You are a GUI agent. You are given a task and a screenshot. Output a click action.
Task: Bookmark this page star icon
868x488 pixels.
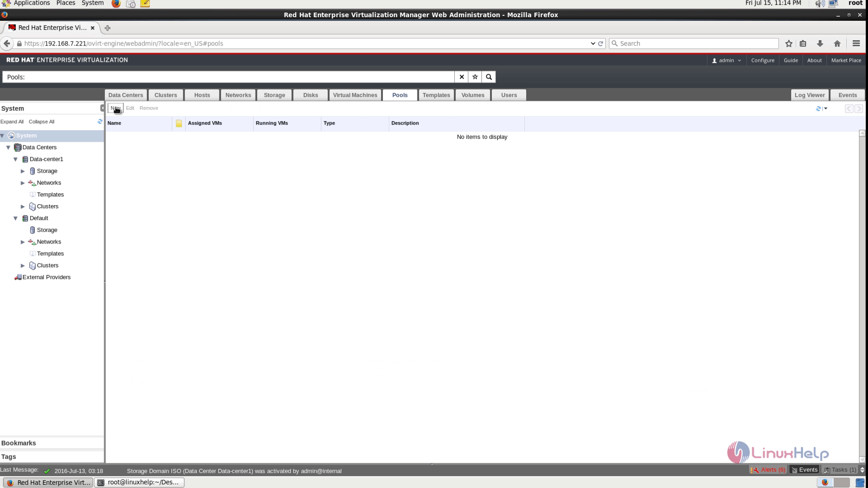coord(789,43)
